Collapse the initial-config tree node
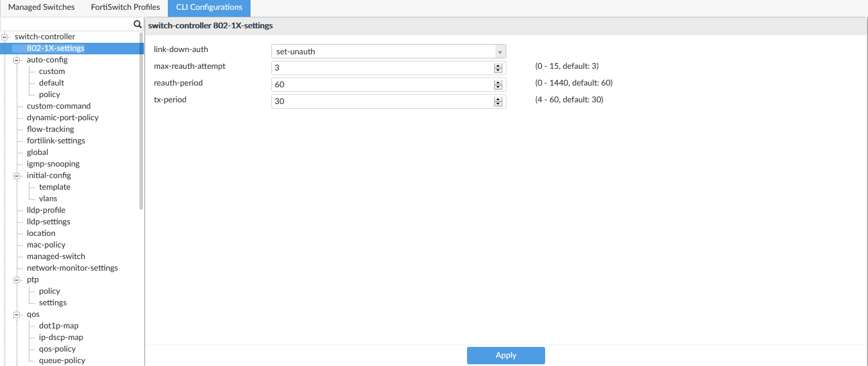This screenshot has height=366, width=868. pos(17,176)
